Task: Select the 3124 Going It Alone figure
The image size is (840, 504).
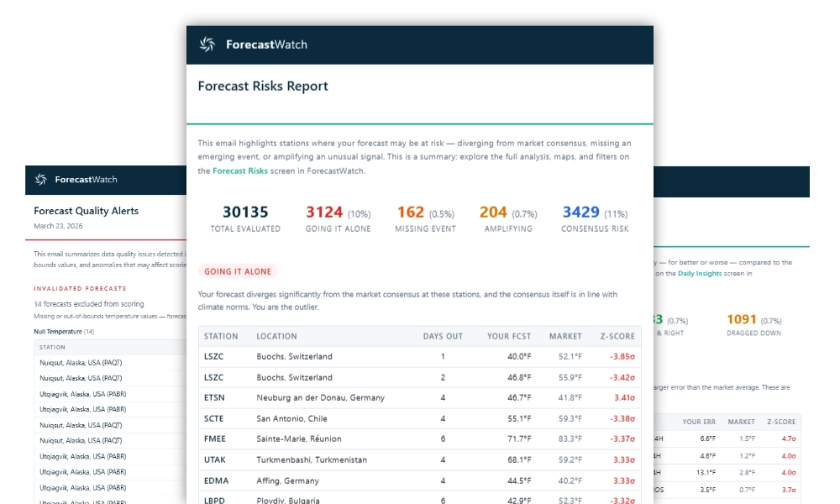Action: click(324, 212)
